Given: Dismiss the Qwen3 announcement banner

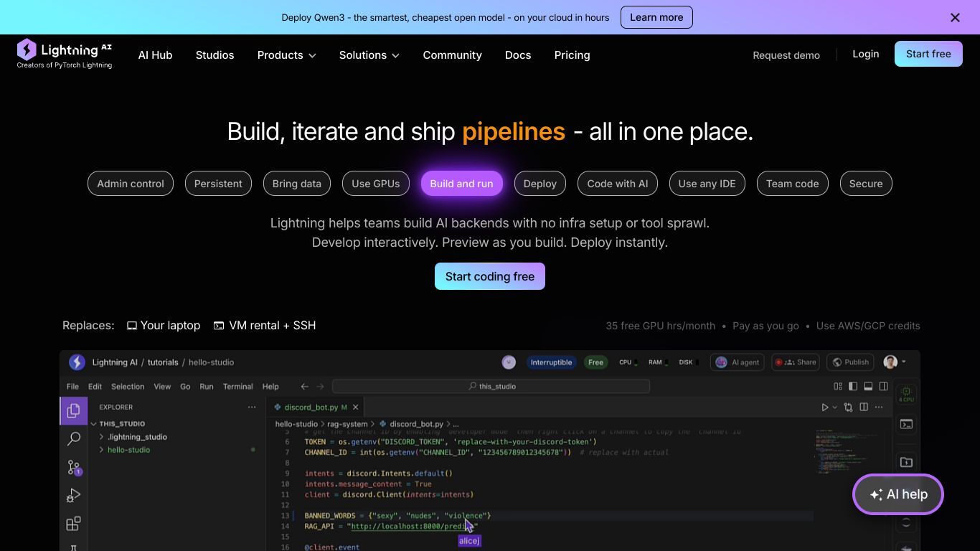Looking at the screenshot, I should click(x=955, y=17).
